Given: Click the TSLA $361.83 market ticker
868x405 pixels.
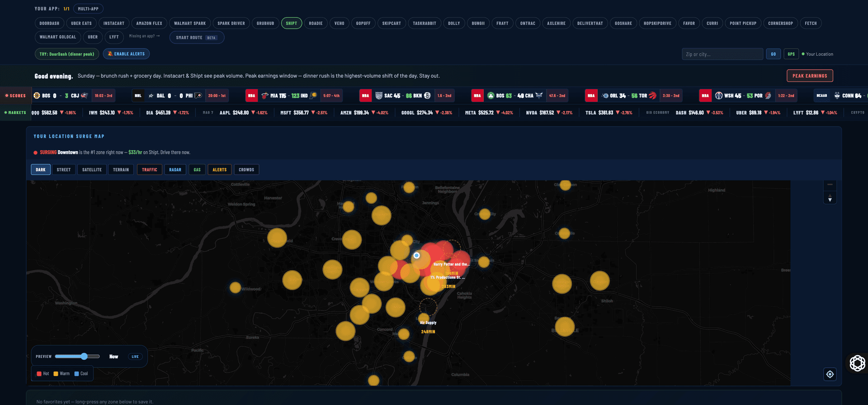Looking at the screenshot, I should pos(609,113).
